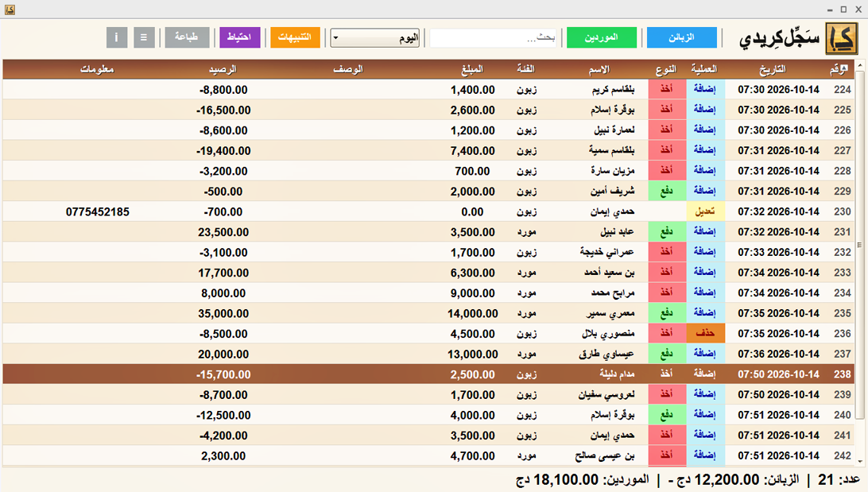Sort by المبلغ column header
Screen dimensions: 868x492
pos(472,69)
